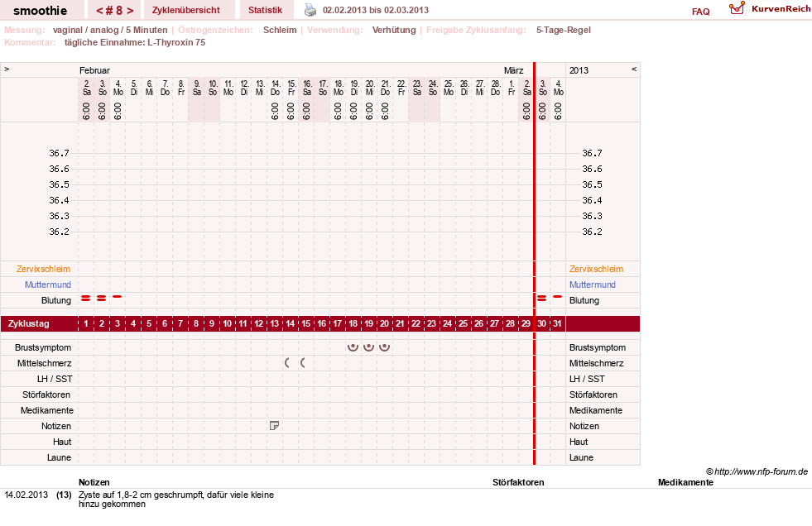Go to next cycle with right arrow

[130, 11]
